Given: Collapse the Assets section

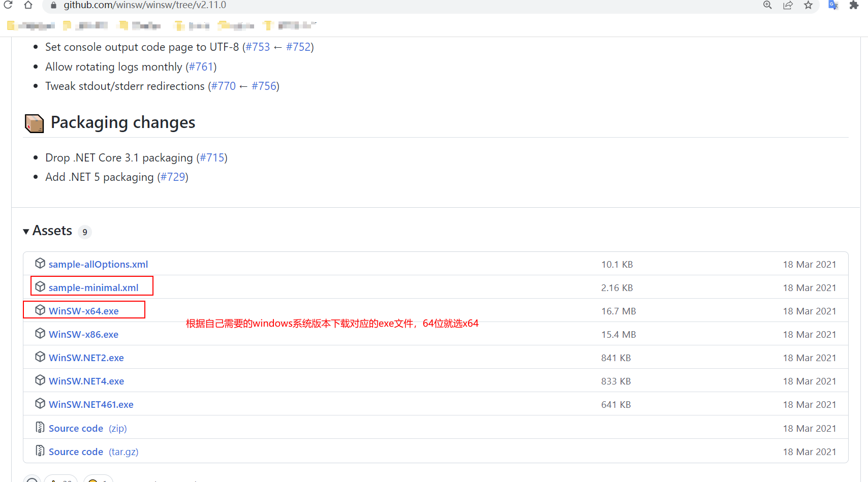Looking at the screenshot, I should coord(26,231).
